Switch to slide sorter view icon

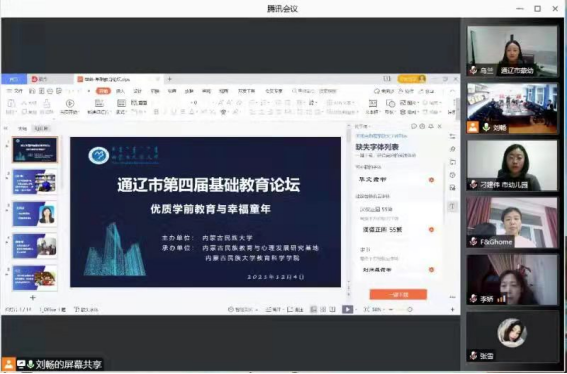[x=323, y=309]
